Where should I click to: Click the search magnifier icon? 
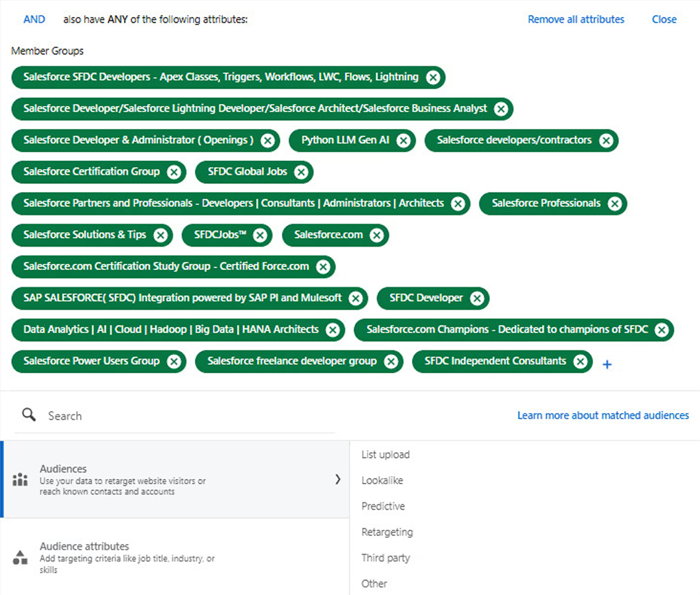[28, 415]
